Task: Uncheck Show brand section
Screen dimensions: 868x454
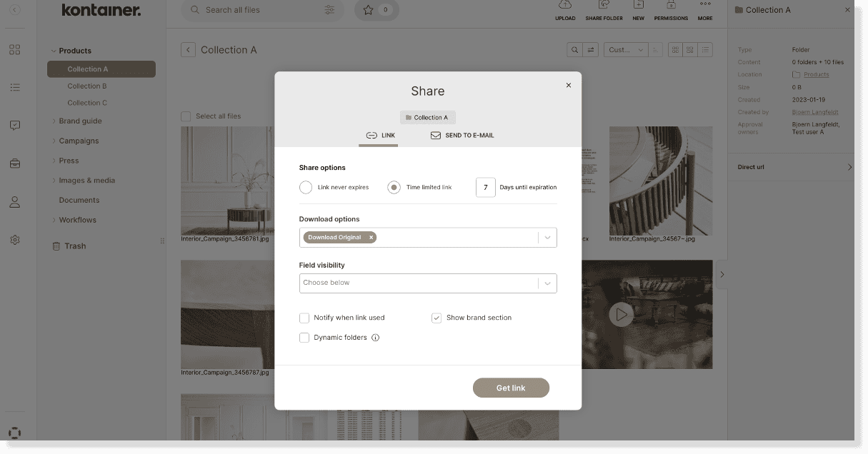Action: 437,318
